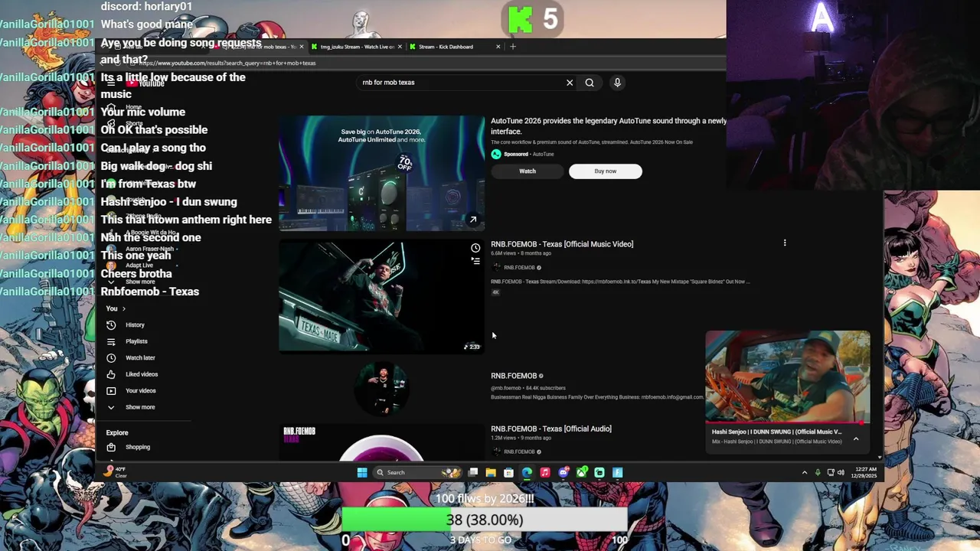Close the tmg_izuku Stream tab
Screen dimensions: 980x551
pyautogui.click(x=400, y=47)
